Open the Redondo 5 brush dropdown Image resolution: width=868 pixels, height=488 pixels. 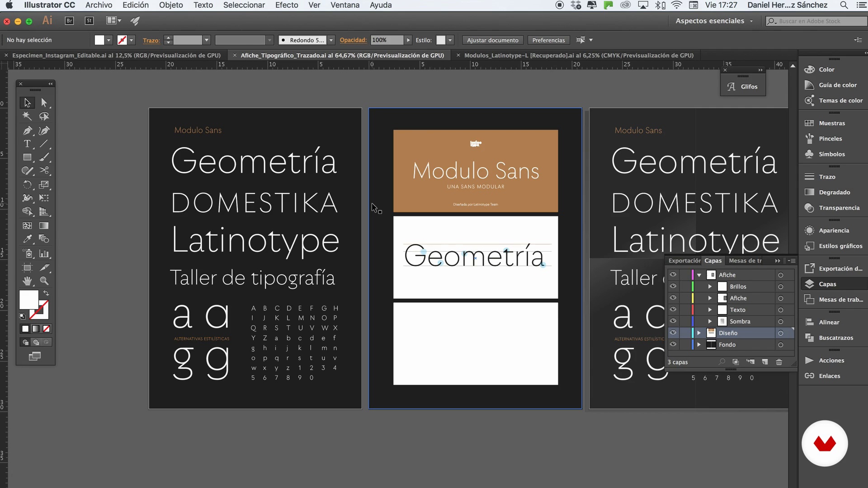(x=331, y=40)
